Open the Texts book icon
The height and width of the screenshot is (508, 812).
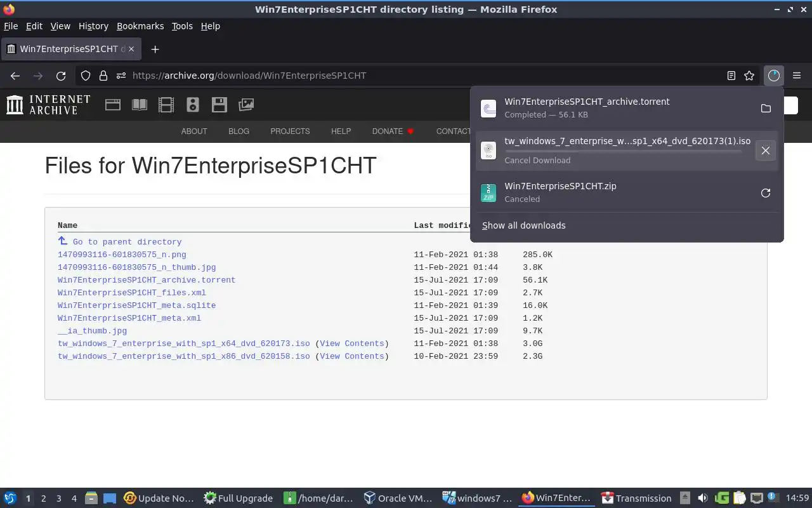pos(140,105)
